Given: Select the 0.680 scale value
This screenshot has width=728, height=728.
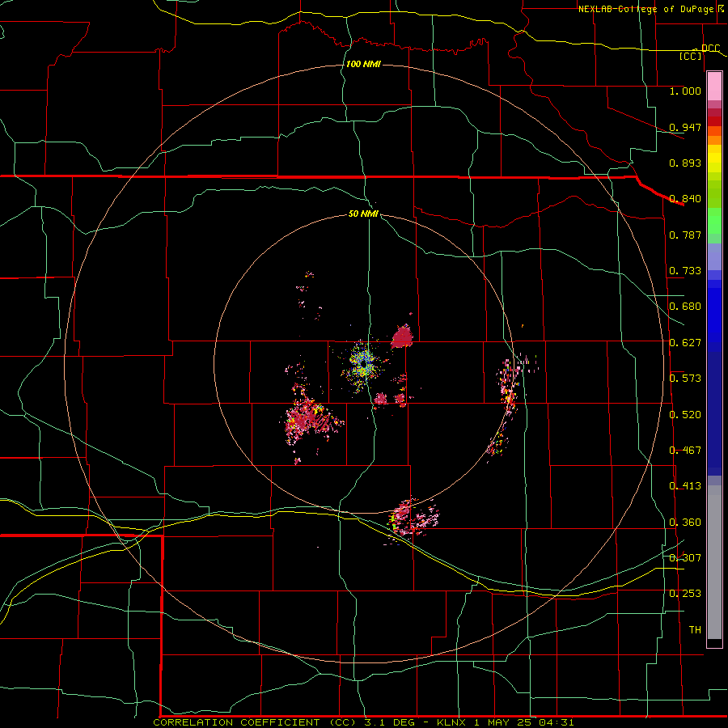Looking at the screenshot, I should 685,307.
